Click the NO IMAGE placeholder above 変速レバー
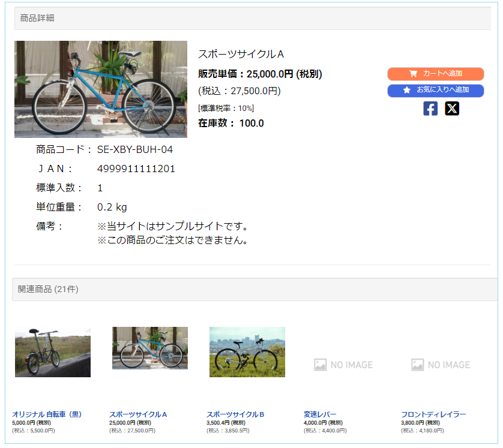 point(343,365)
